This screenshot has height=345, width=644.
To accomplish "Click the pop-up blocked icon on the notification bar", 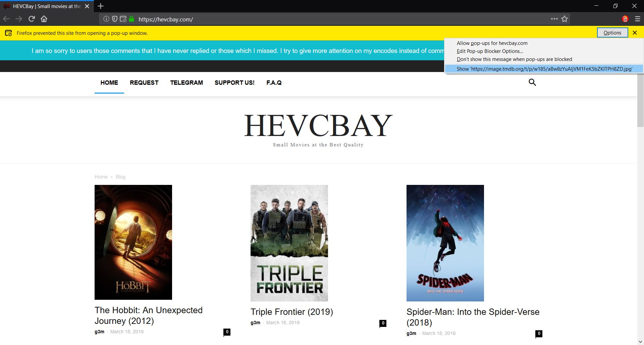I will (x=8, y=33).
